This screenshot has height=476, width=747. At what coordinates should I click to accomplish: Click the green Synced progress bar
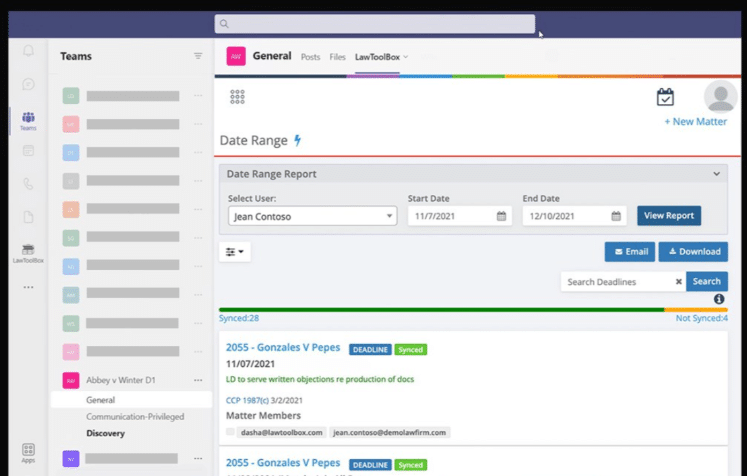[440, 310]
